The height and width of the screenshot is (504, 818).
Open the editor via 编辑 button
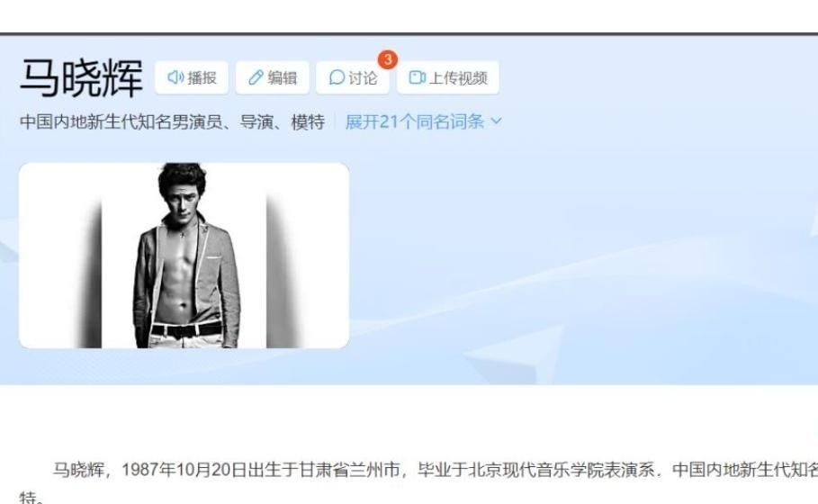[x=273, y=77]
